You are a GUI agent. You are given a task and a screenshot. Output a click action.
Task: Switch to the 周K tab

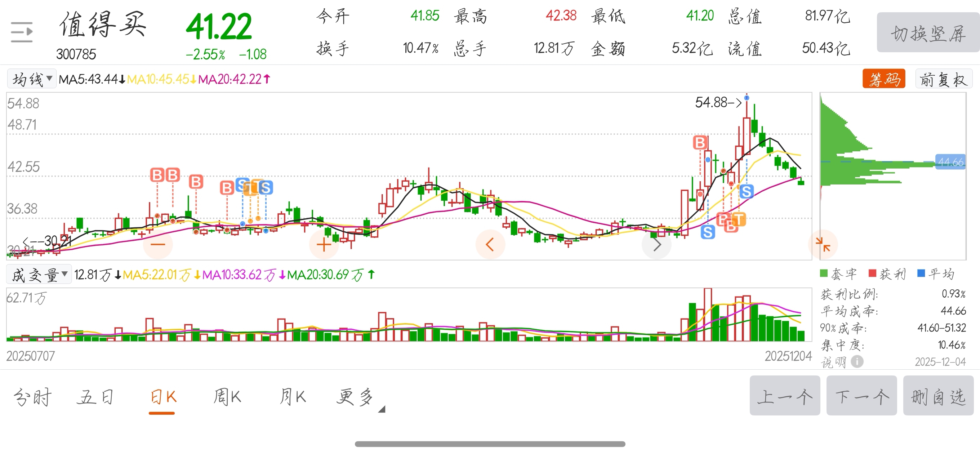(x=227, y=398)
